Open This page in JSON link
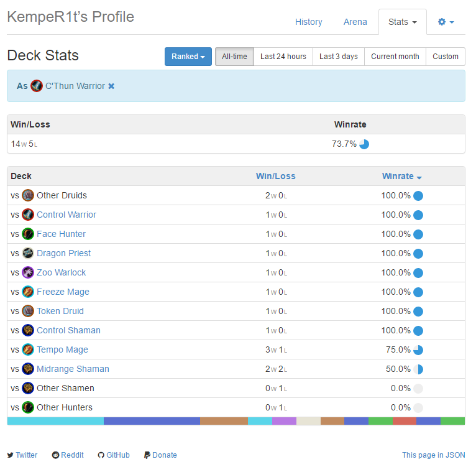 [434, 455]
